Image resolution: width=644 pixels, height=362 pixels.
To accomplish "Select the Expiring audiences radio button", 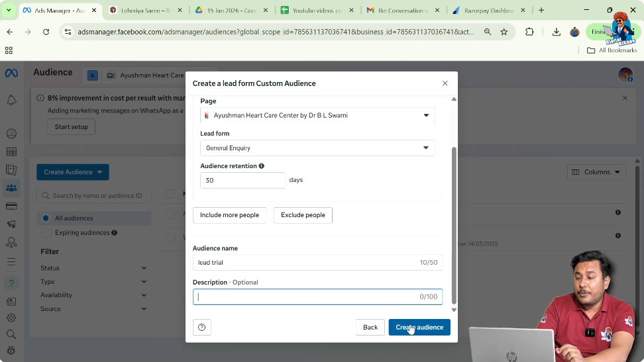I will 46,233.
